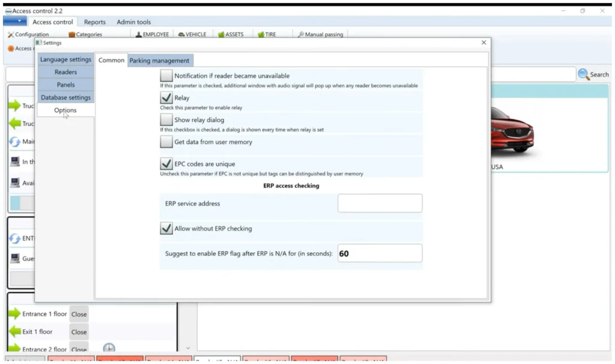Image resolution: width=615 pixels, height=364 pixels.
Task: Open the EMPLOYEE section
Action: coord(152,34)
